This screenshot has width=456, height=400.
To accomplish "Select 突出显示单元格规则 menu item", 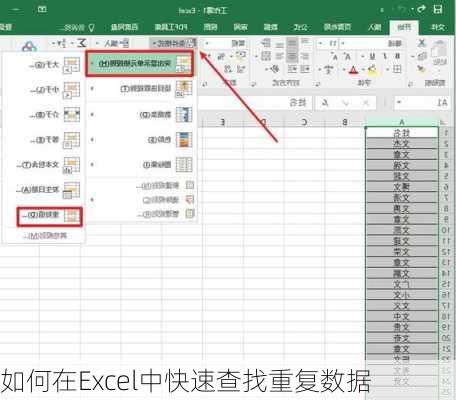I will pyautogui.click(x=140, y=63).
